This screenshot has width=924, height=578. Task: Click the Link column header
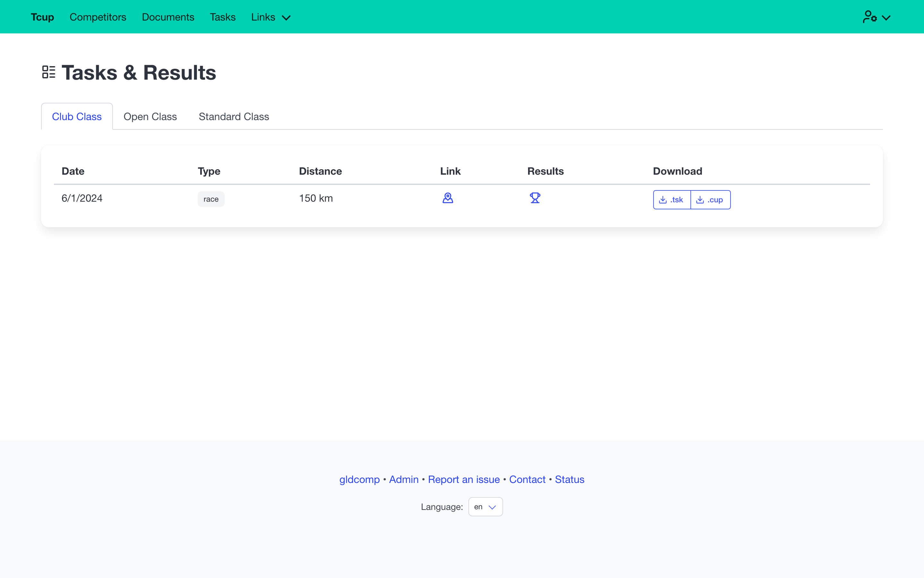[450, 171]
